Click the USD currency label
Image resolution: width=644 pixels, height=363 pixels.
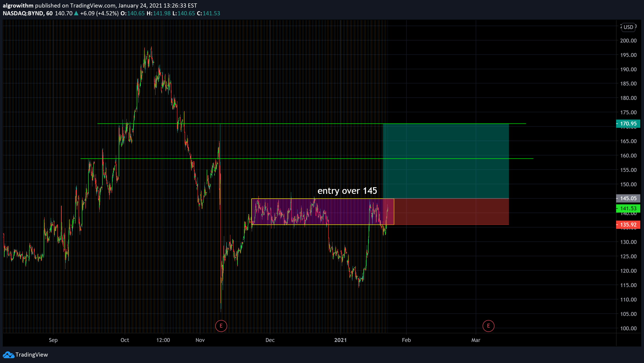click(628, 27)
